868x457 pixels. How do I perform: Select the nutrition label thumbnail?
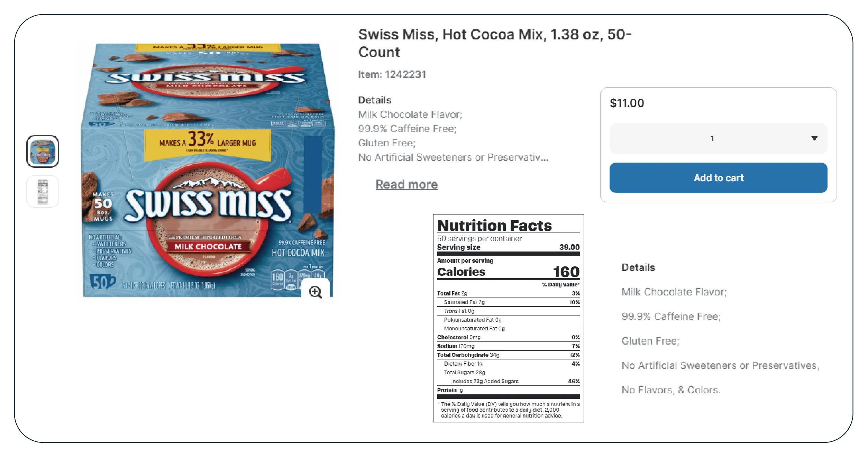(x=43, y=191)
